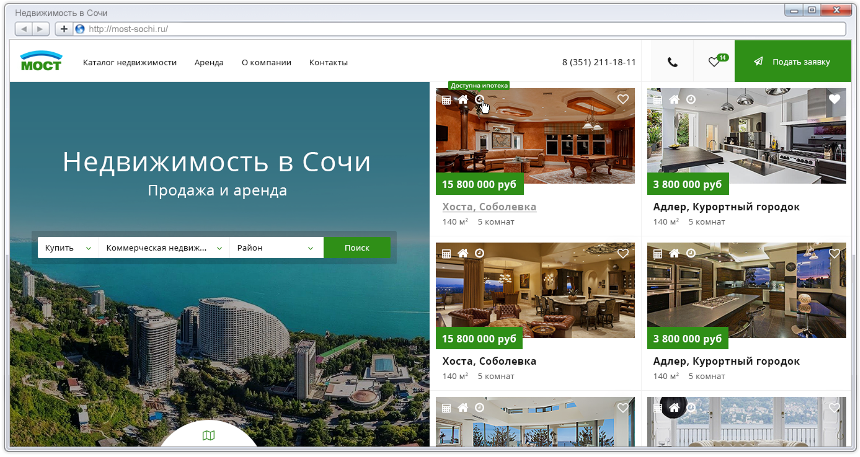Click the phone handset icon in the header
860x457 pixels.
click(x=672, y=62)
